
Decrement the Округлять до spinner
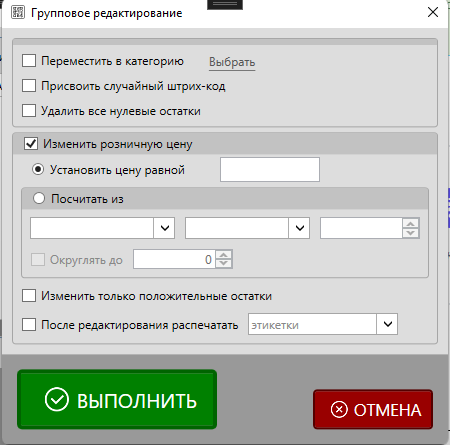click(x=224, y=264)
